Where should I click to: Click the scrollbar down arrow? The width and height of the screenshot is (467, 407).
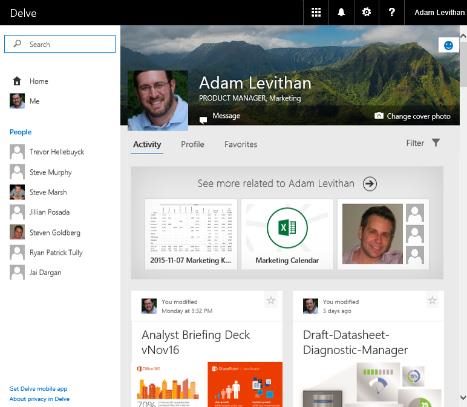pyautogui.click(x=463, y=397)
